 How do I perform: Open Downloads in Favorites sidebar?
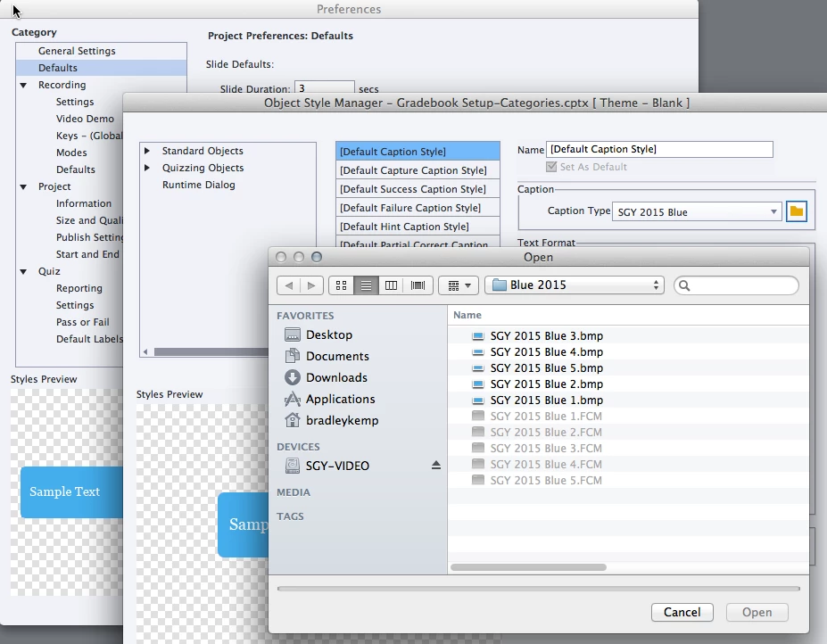coord(326,377)
